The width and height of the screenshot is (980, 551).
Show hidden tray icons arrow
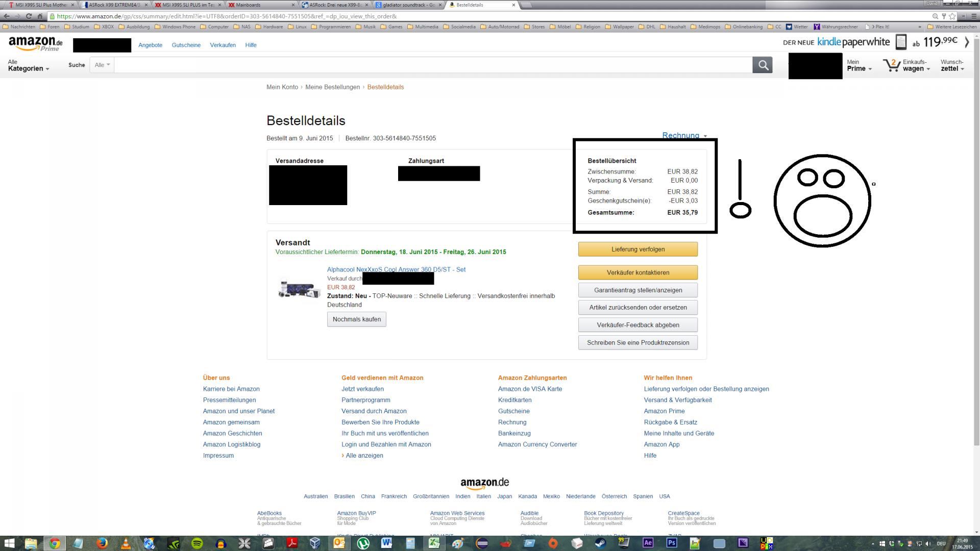[873, 544]
